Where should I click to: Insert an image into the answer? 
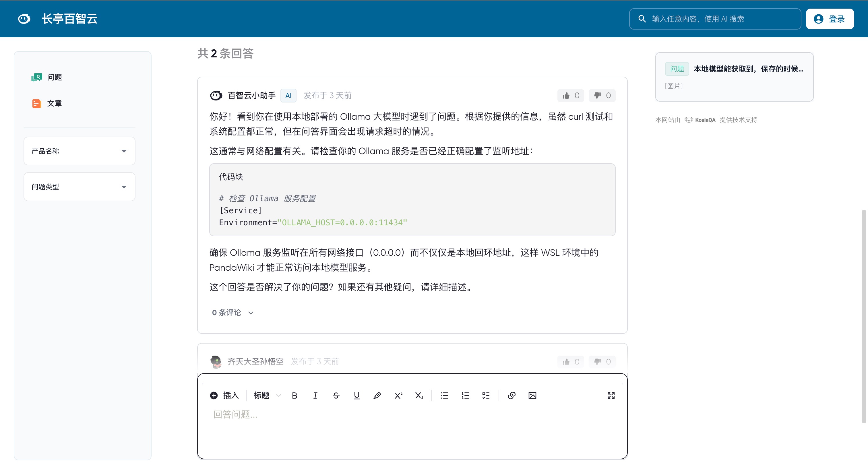[x=532, y=396]
